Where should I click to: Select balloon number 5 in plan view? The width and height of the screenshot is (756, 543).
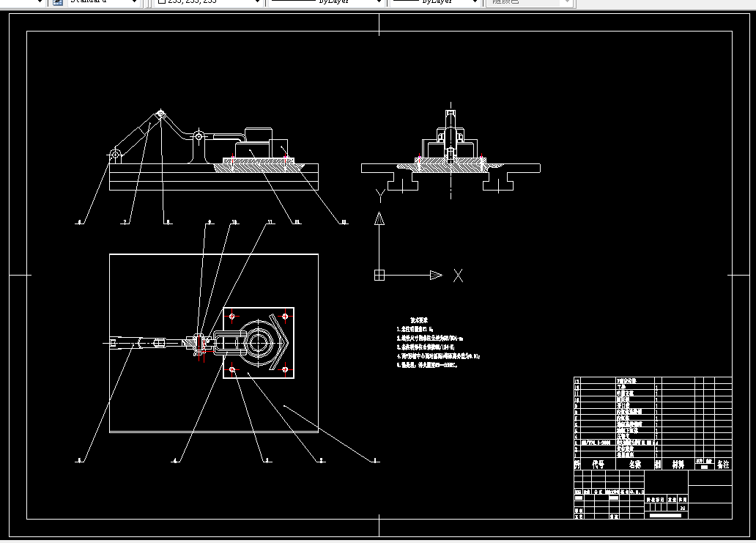(x=80, y=460)
